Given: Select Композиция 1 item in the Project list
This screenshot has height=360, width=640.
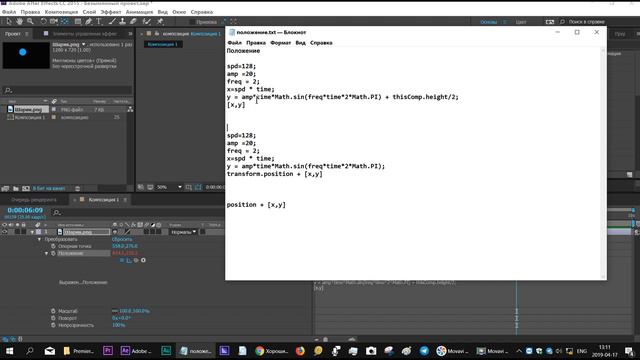Looking at the screenshot, I should 30,117.
